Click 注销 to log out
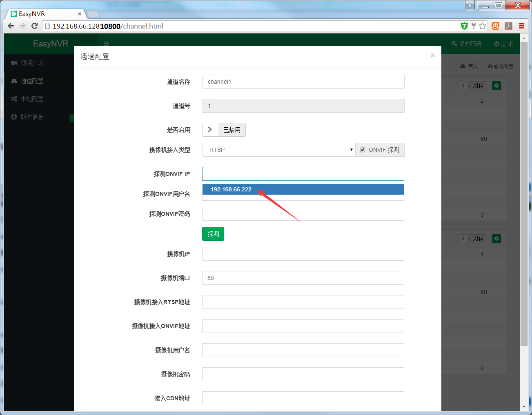 504,44
